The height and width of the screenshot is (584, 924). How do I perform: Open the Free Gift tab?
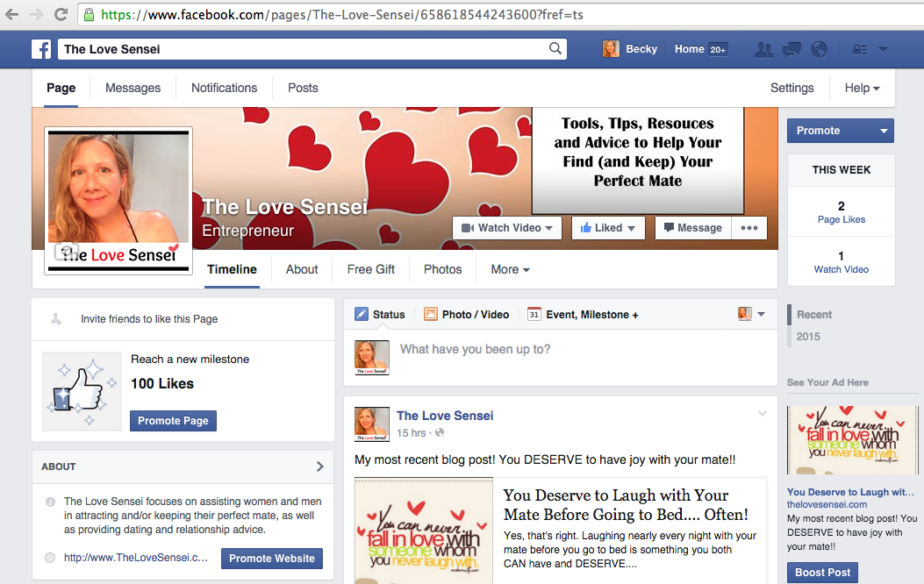coord(370,269)
